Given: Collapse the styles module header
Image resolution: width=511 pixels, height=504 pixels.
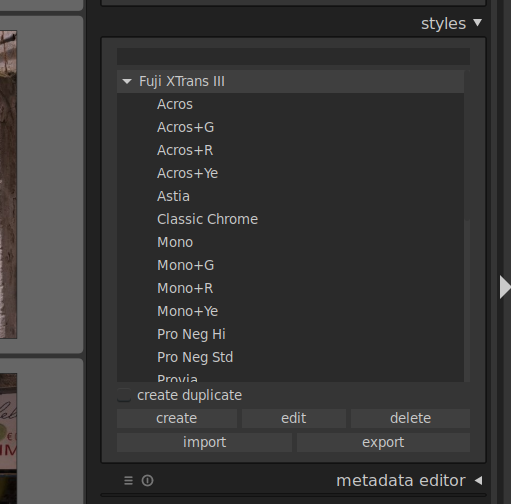Looking at the screenshot, I should (x=451, y=24).
